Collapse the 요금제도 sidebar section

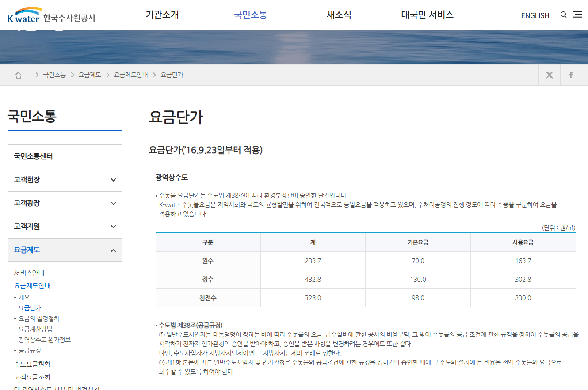tap(65, 250)
